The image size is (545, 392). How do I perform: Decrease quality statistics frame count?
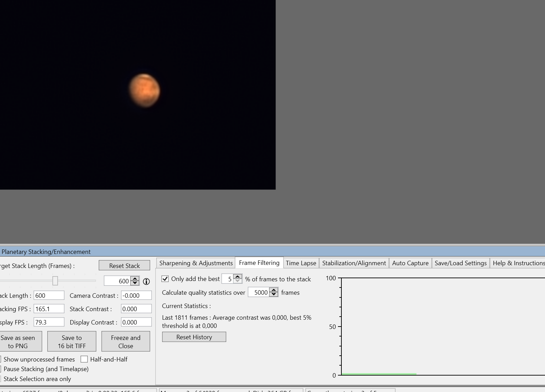click(274, 295)
